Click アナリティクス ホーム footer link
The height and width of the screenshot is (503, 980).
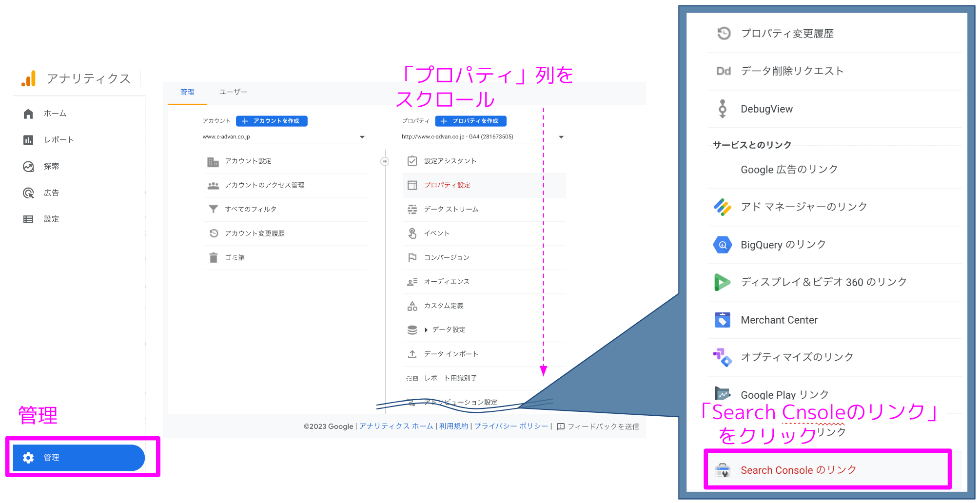point(396,426)
